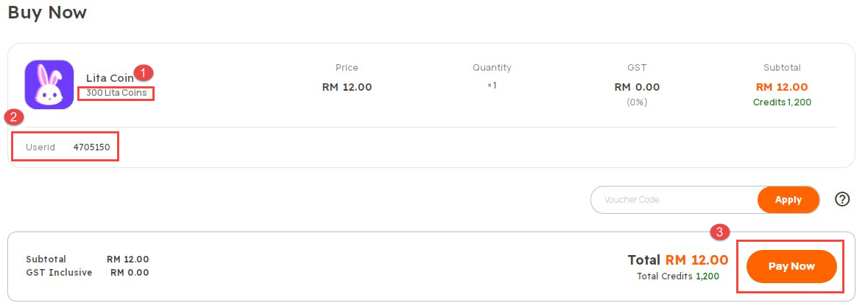Click the RM 12.00 price value
Viewport: 868px width, 303px height.
click(x=347, y=87)
